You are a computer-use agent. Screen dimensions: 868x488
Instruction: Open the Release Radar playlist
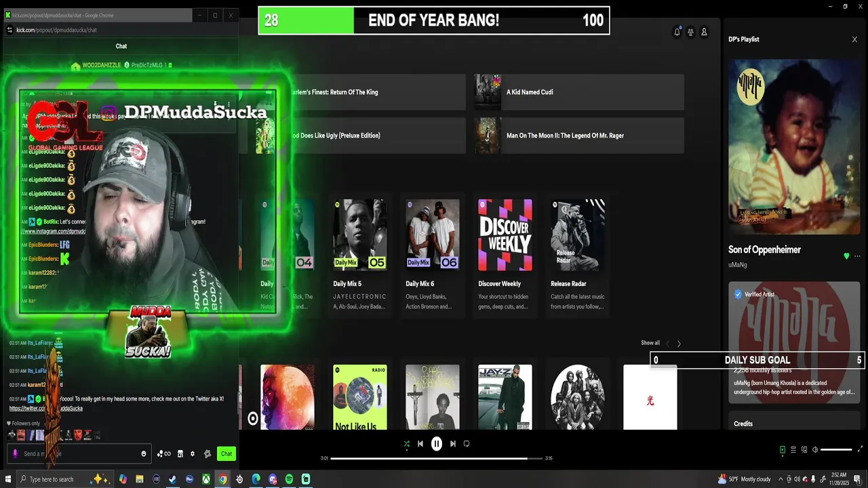pos(578,255)
